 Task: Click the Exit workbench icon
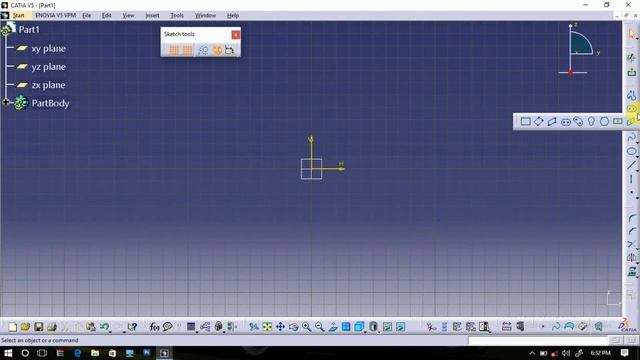pos(632,72)
